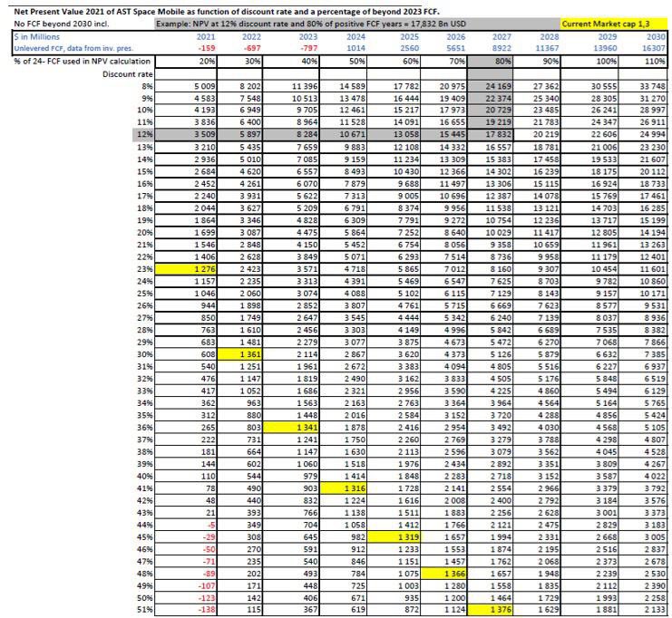Click the gray 80% column header cell
The height and width of the screenshot is (618, 672).
tap(491, 62)
